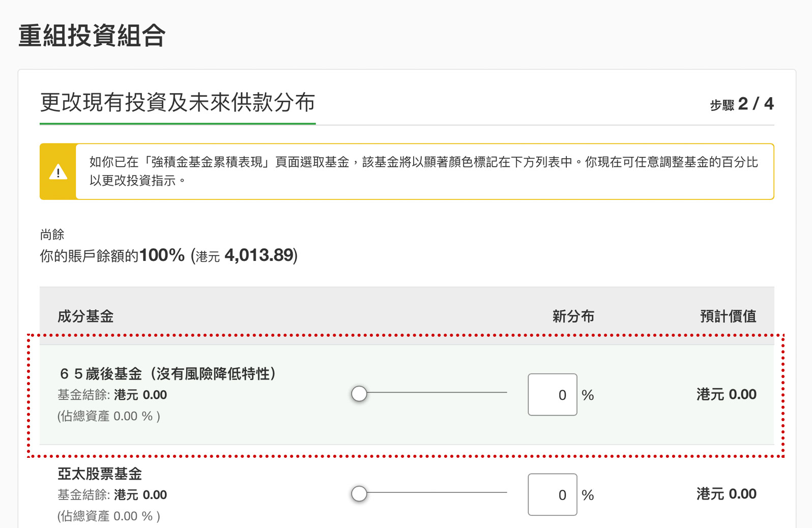Click the estimated value of 65歲後基金 row
This screenshot has height=528, width=812.
tap(727, 394)
